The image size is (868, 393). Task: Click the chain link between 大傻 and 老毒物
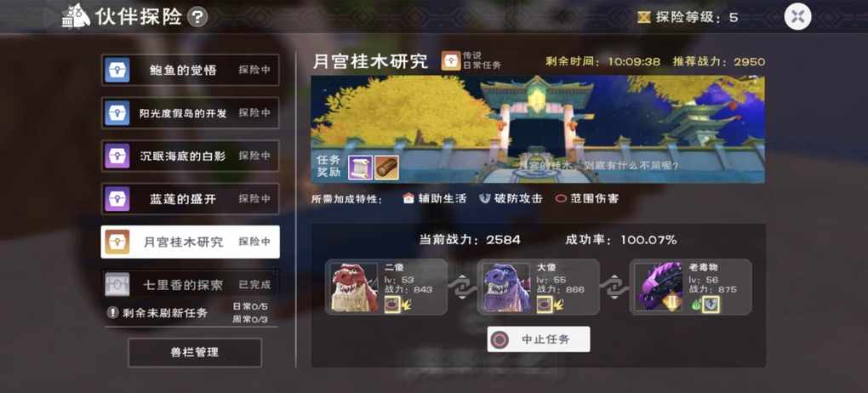(614, 288)
